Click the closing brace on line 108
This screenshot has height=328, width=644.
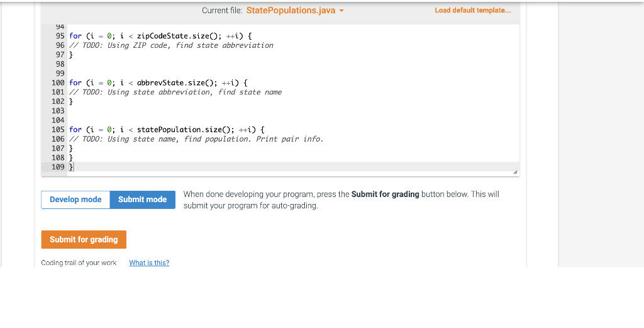71,158
